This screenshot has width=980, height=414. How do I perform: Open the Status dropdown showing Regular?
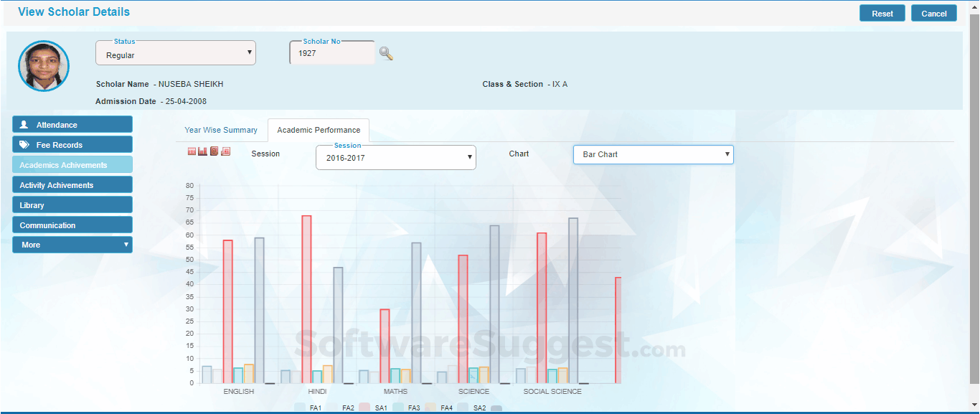click(x=175, y=53)
